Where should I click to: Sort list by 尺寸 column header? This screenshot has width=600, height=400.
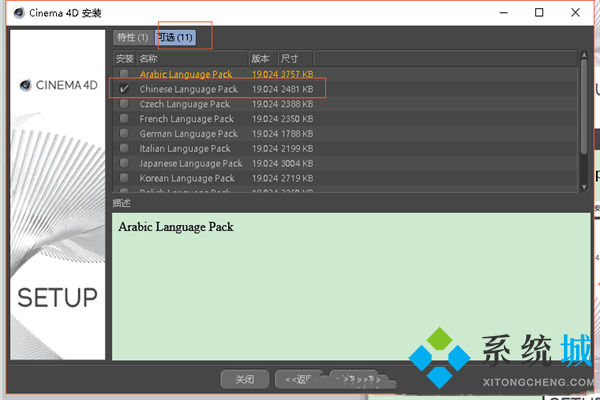[290, 59]
